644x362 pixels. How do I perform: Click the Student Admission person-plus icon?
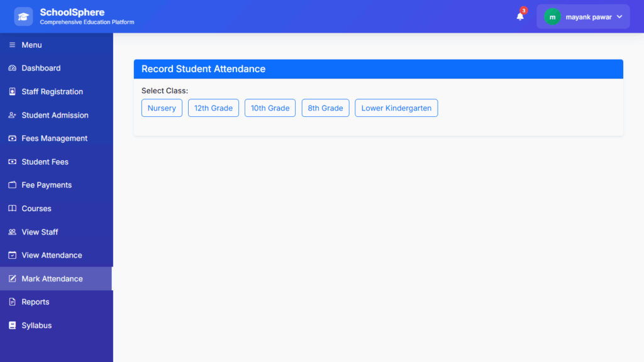tap(12, 115)
